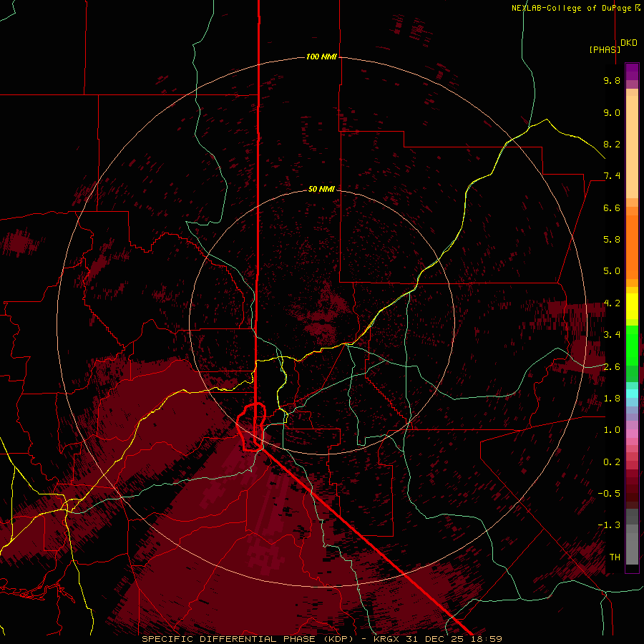The image size is (644, 644).
Task: Click the 2.6 value on the color scale
Action: pos(612,367)
